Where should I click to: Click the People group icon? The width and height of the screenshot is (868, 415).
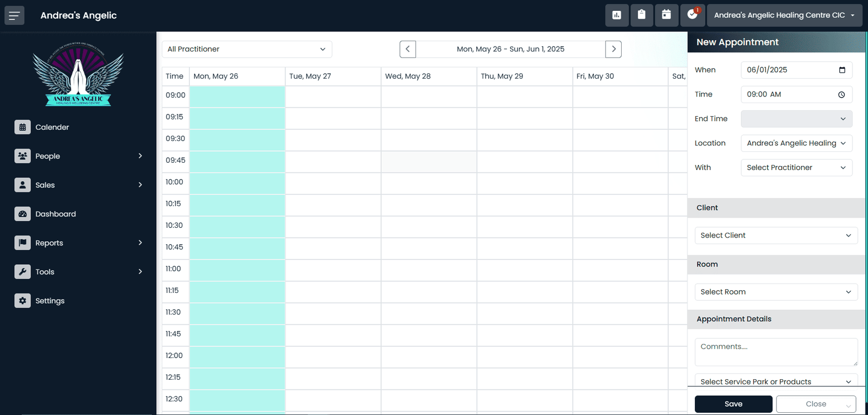point(22,156)
